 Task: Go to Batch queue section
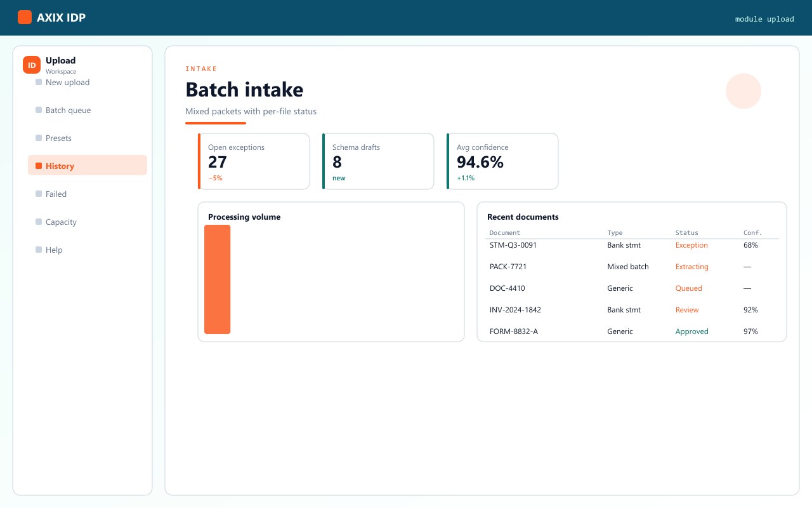(88, 110)
